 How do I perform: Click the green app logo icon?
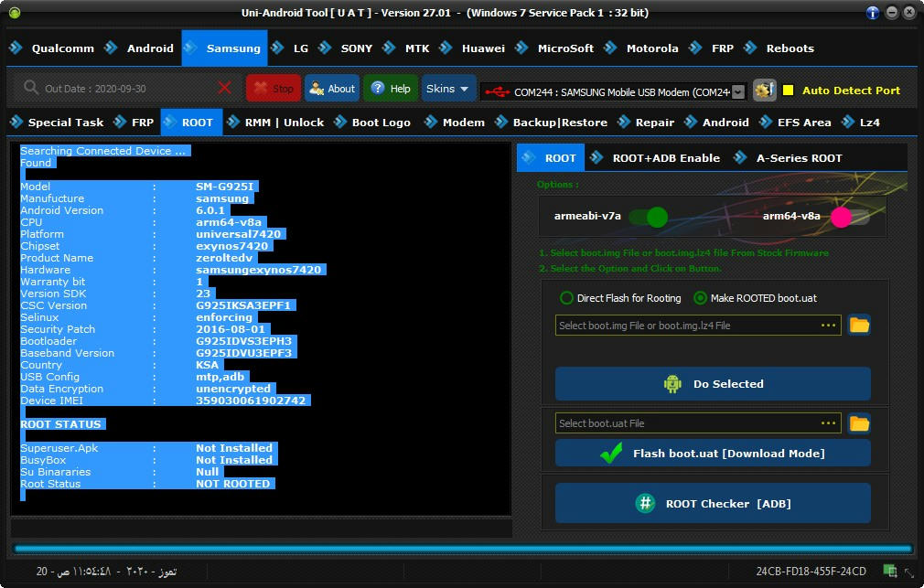15,13
